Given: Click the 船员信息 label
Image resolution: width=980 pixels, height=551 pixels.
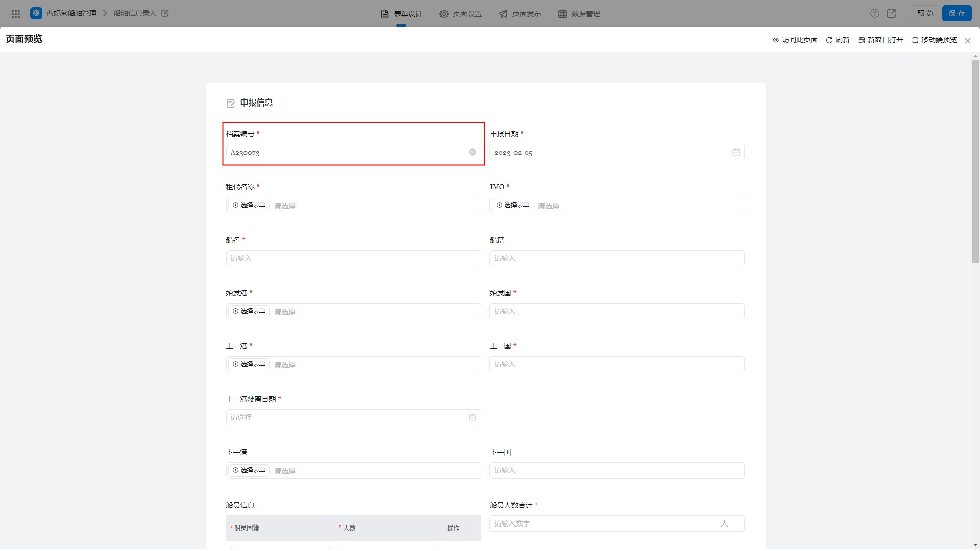Looking at the screenshot, I should 240,505.
